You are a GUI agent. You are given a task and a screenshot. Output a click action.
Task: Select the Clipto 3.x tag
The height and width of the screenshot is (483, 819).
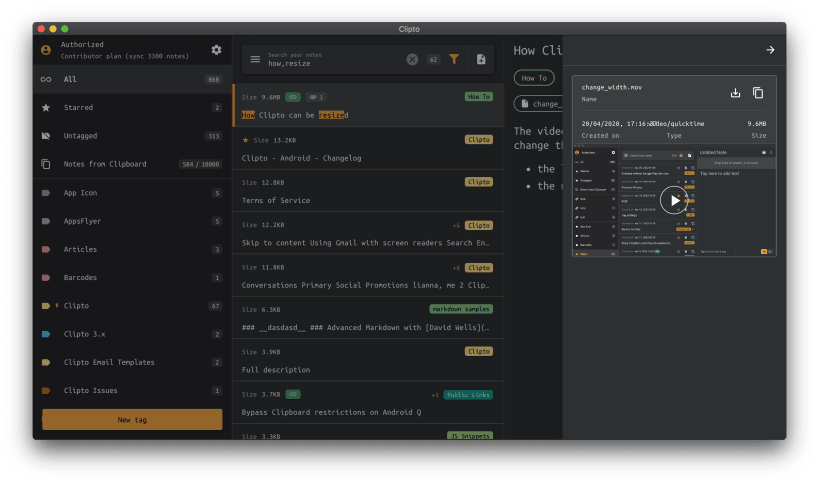(x=133, y=334)
